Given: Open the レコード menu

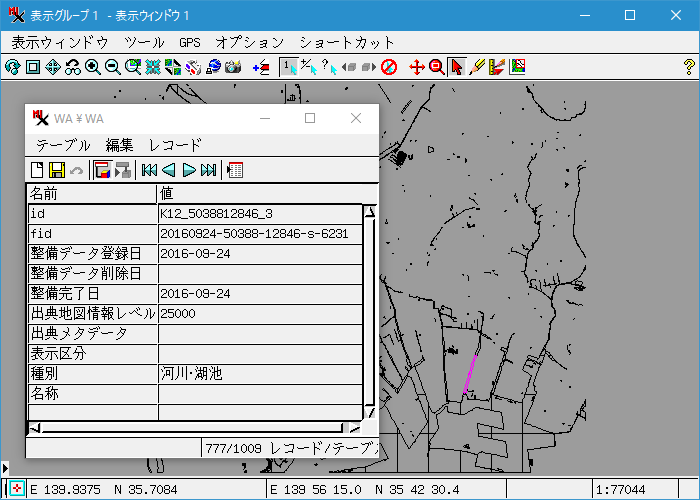Looking at the screenshot, I should (175, 145).
